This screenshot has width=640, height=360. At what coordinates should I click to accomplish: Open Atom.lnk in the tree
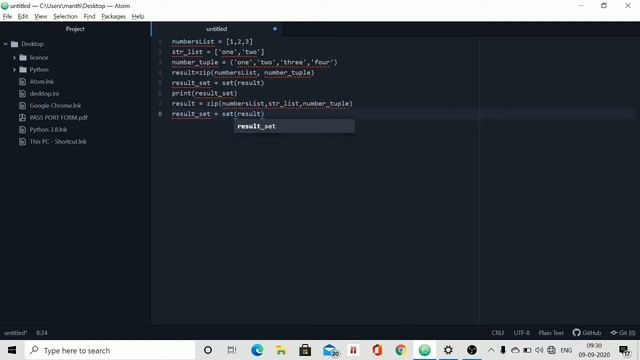pos(42,82)
